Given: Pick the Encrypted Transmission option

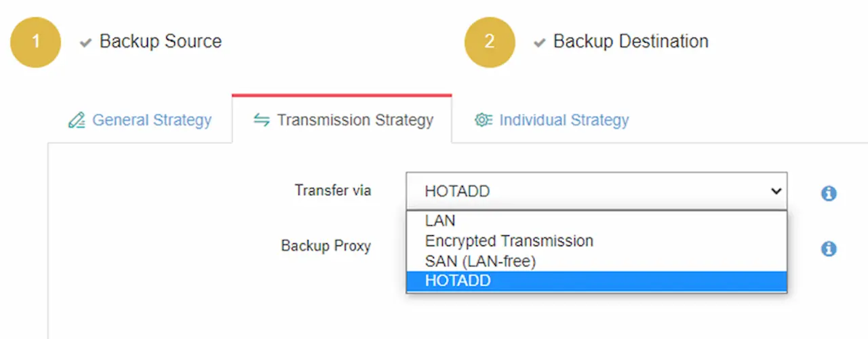Looking at the screenshot, I should click(597, 241).
